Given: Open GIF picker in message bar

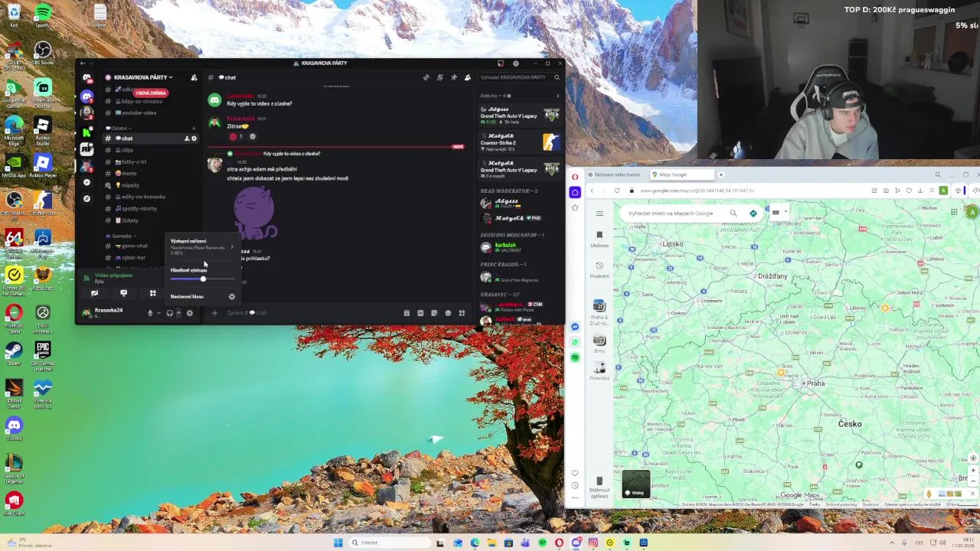Looking at the screenshot, I should tap(420, 312).
